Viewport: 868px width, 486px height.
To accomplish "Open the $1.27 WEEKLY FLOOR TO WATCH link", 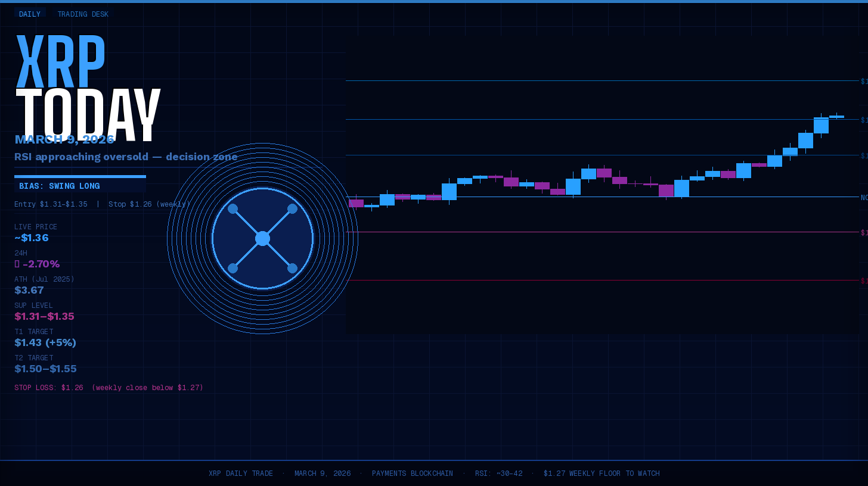I will pyautogui.click(x=601, y=473).
